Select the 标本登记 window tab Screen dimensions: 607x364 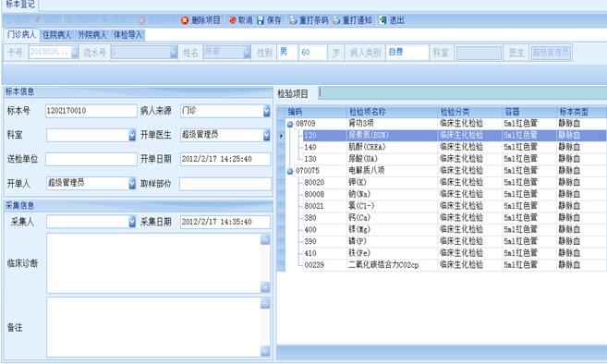pos(19,5)
